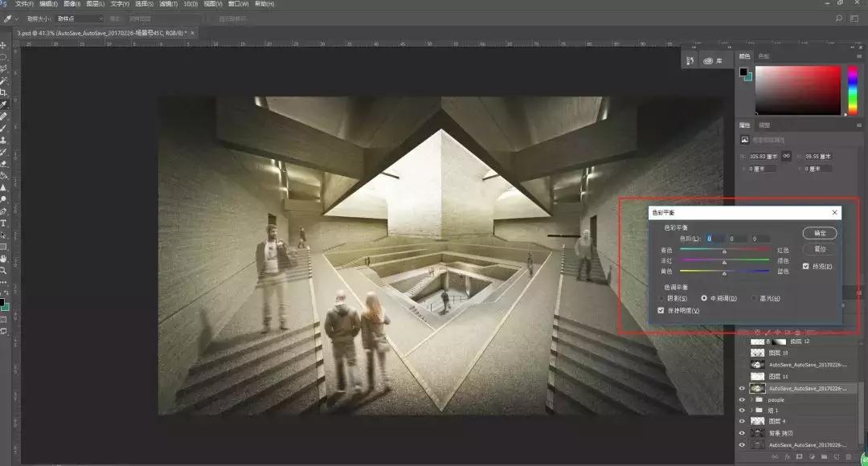Select the 高光(H) highlights radio button
Image resolution: width=868 pixels, height=466 pixels.
(754, 298)
